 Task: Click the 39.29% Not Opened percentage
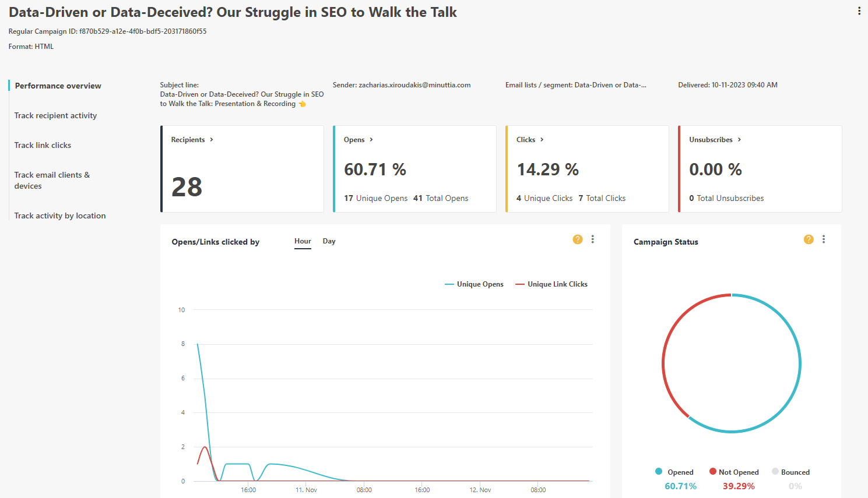point(739,486)
